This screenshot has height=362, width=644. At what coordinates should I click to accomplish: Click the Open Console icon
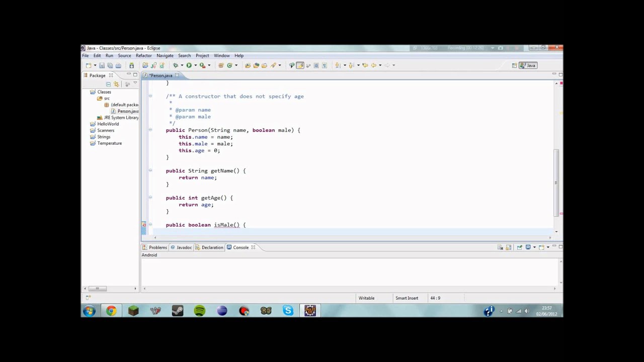click(541, 247)
